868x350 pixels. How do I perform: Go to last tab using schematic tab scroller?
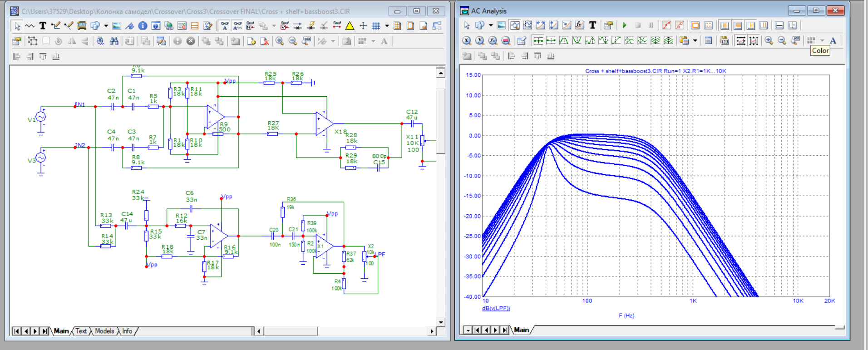pos(44,331)
